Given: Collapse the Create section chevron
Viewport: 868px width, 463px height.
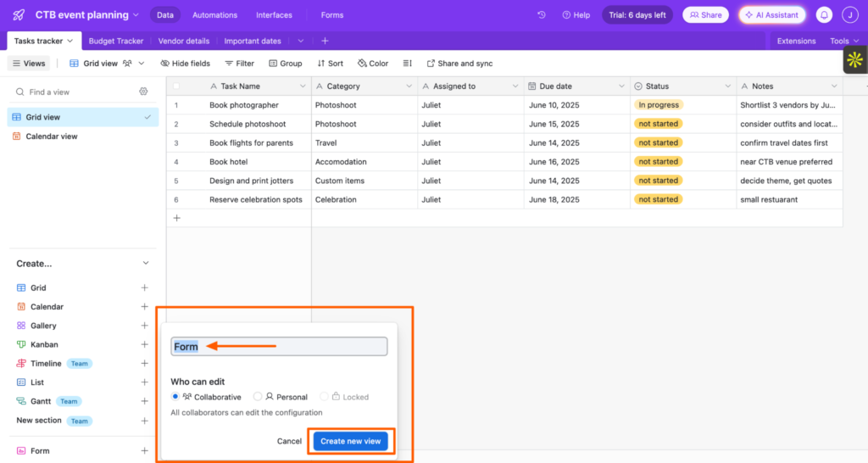Looking at the screenshot, I should pyautogui.click(x=146, y=264).
